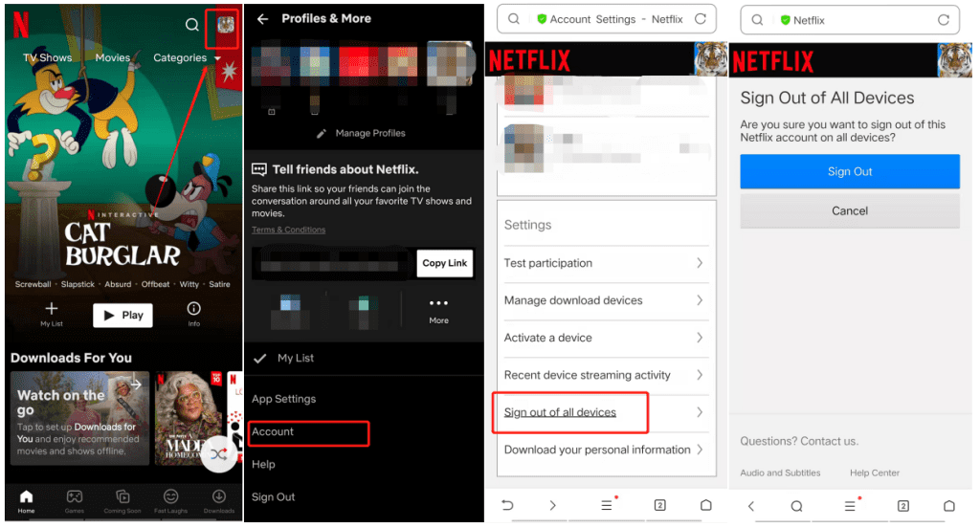The image size is (980, 527).
Task: Open browser menu under sign-out page
Action: click(x=851, y=506)
